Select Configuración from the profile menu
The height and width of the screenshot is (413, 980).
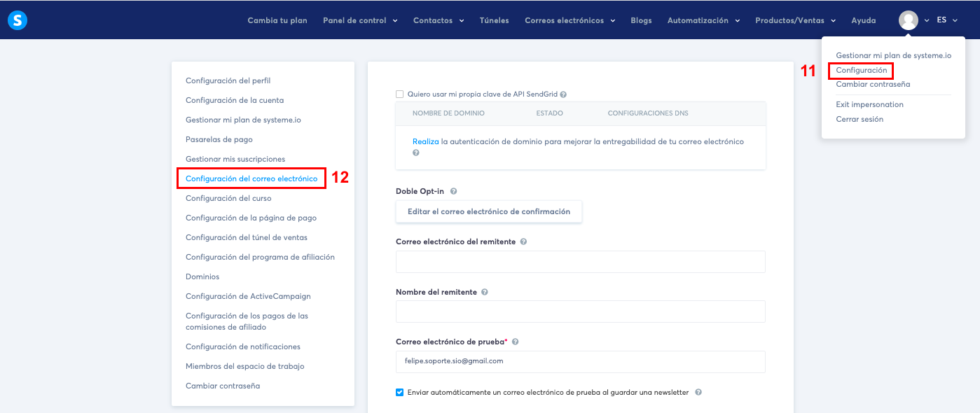(x=860, y=71)
